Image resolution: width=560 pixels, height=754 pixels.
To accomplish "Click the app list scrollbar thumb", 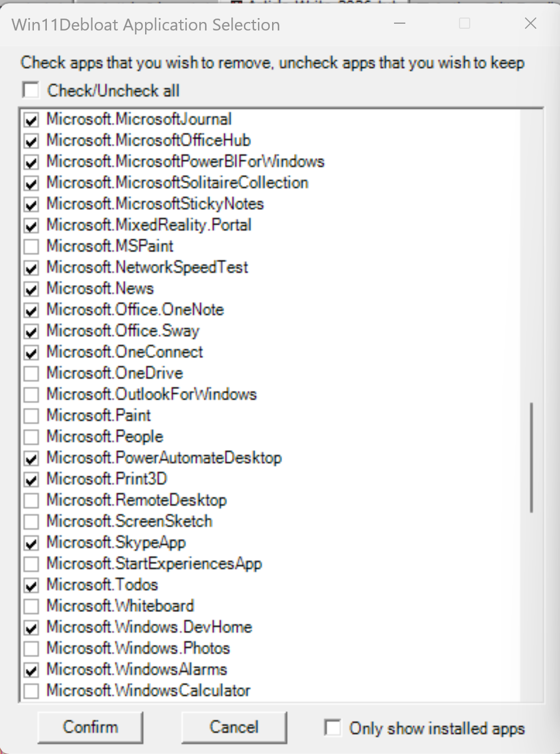I will 531,457.
